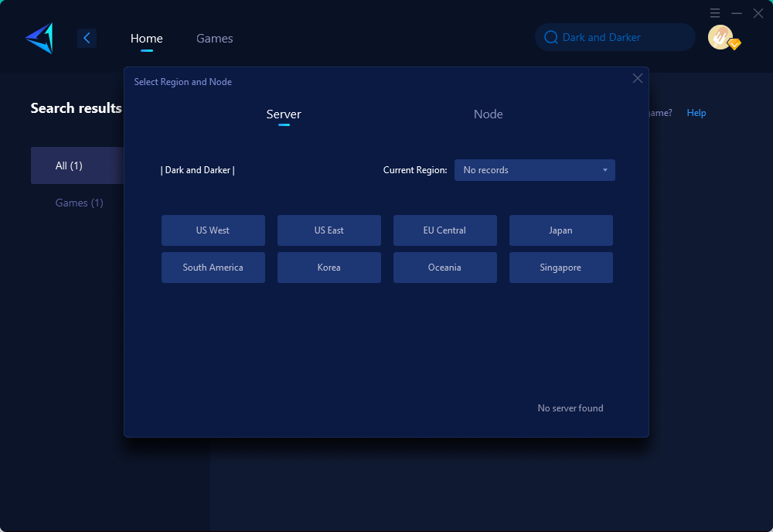Open the user profile avatar
The height and width of the screenshot is (532, 773).
tap(720, 37)
